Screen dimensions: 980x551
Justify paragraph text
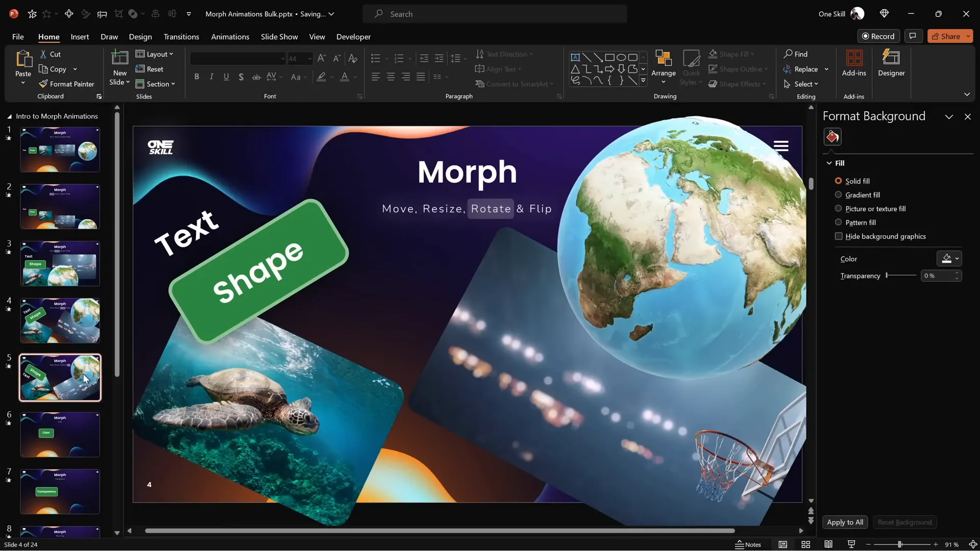421,77
